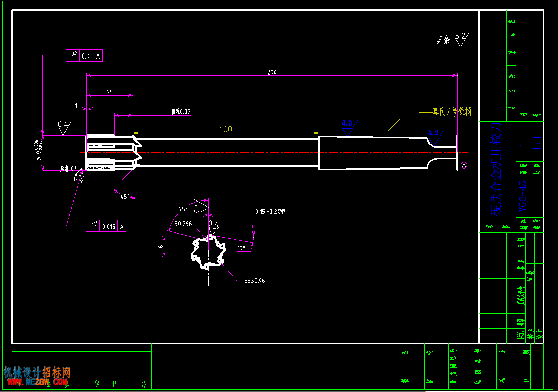Click the runout tolerance frame 0.01 A
The height and width of the screenshot is (392, 558).
tap(84, 56)
